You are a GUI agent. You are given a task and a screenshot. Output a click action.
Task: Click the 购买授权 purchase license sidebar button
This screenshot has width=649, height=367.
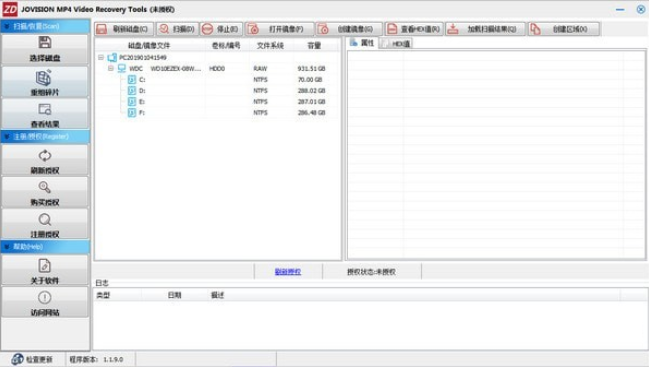click(x=45, y=193)
